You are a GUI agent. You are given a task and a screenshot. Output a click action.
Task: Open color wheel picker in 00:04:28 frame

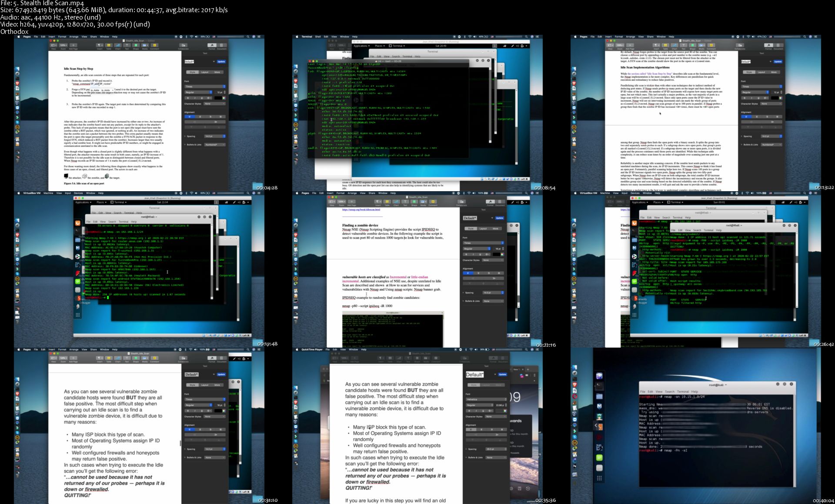(x=224, y=98)
